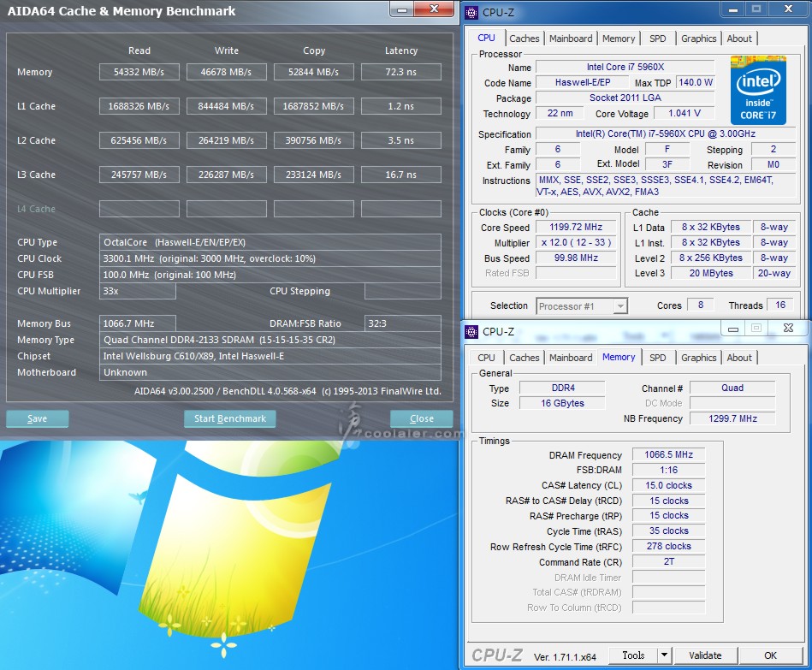Click Command Rate value 2T
Screen dimensions: 812x670
click(x=668, y=562)
